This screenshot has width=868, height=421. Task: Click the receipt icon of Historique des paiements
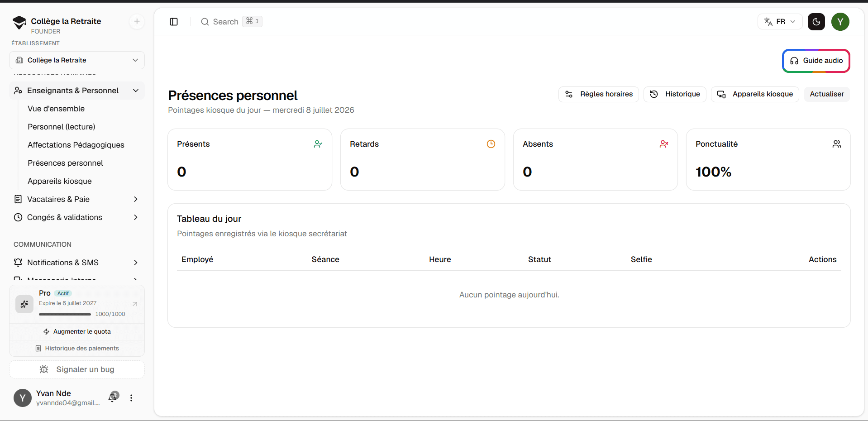tap(38, 349)
